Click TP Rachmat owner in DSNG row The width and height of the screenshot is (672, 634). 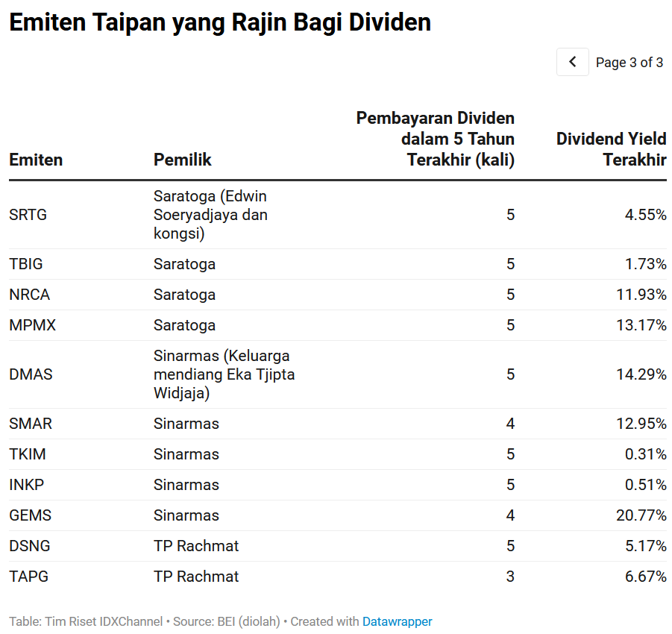(196, 546)
